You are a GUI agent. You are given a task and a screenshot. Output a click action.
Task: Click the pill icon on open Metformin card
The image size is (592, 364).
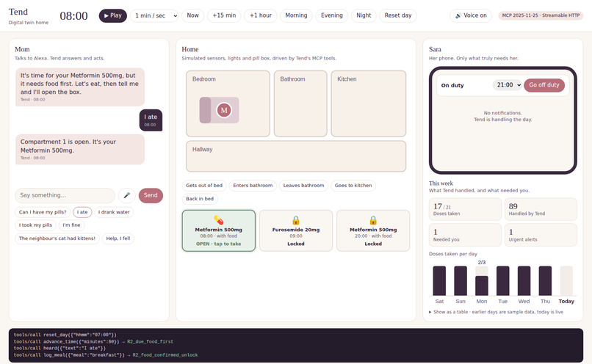click(x=219, y=220)
